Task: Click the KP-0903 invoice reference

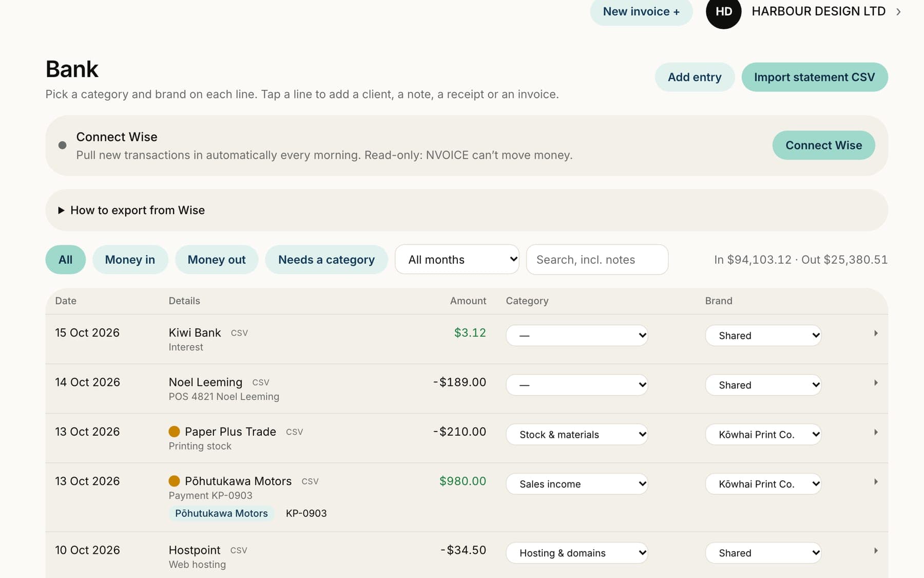Action: 306,513
